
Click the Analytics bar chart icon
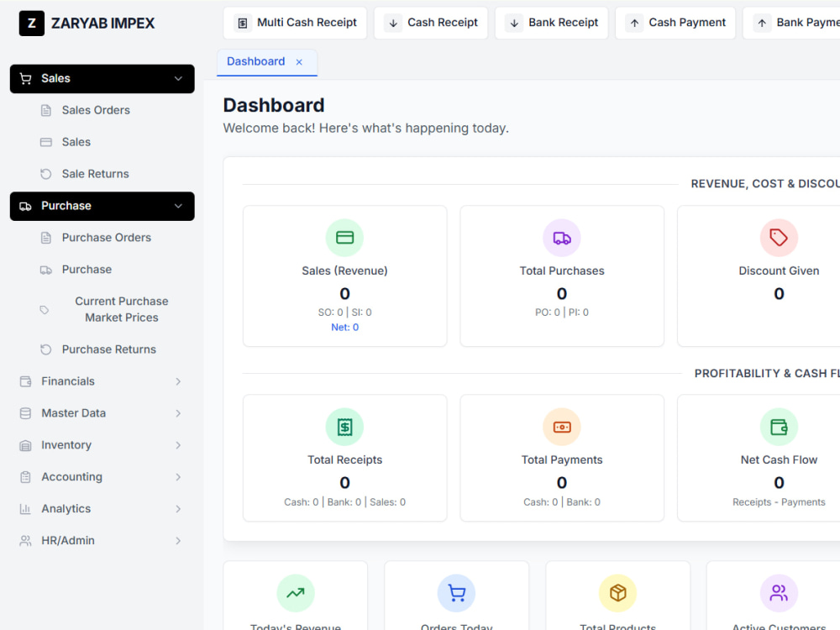point(25,509)
